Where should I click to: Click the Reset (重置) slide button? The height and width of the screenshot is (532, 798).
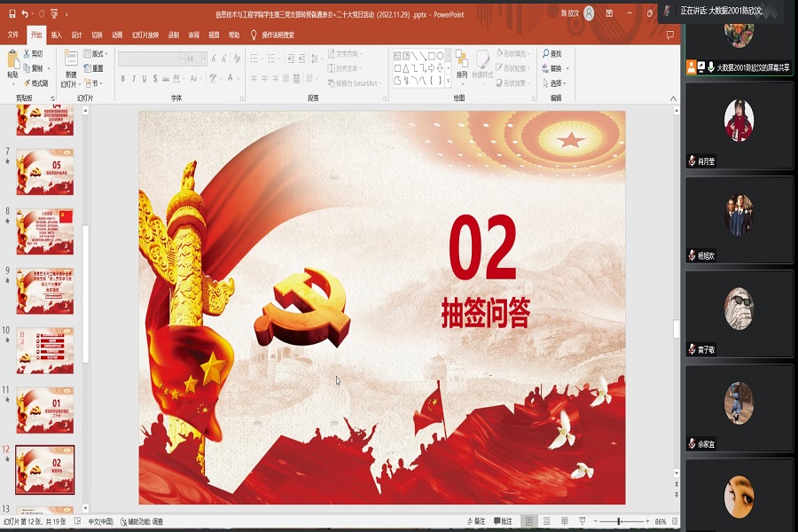(95, 68)
